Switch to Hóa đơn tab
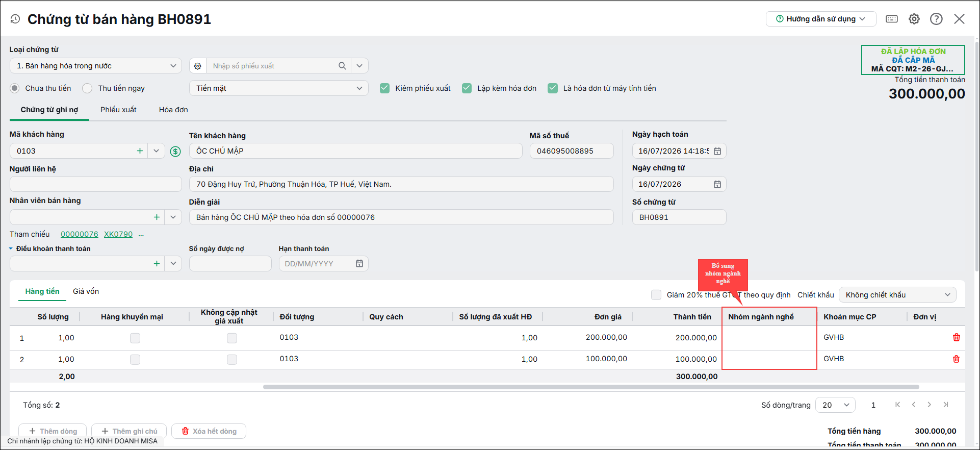Screen dimensions: 980x450 tap(173, 110)
